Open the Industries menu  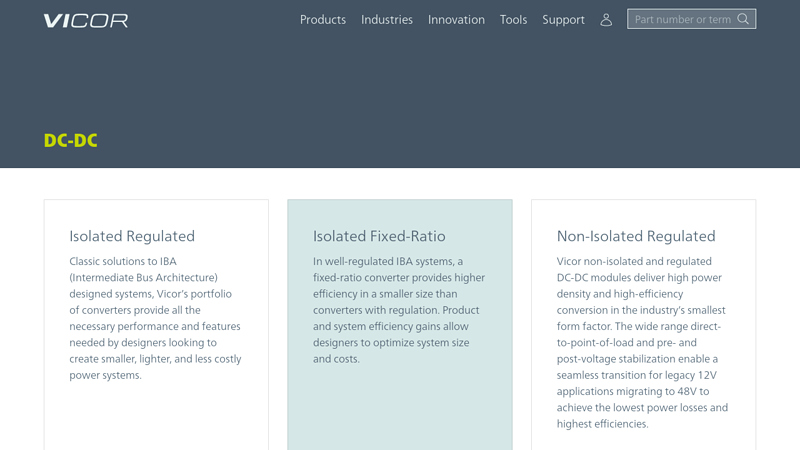387,20
